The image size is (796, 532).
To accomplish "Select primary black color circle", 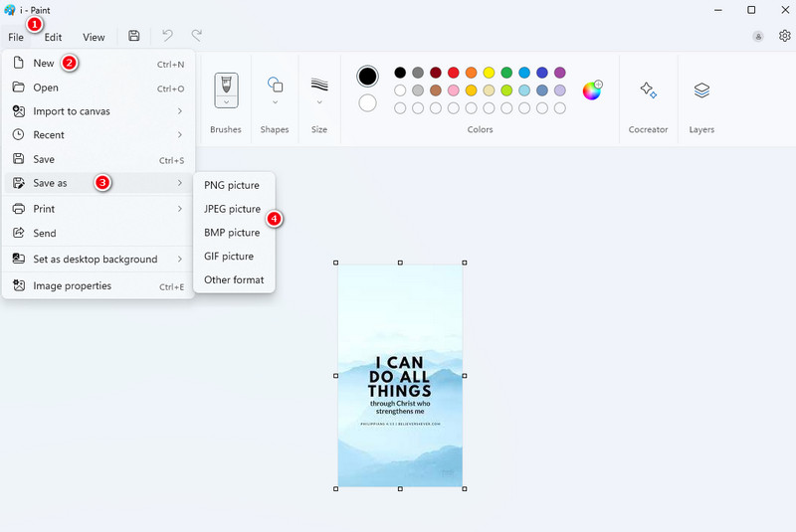I will tap(368, 77).
